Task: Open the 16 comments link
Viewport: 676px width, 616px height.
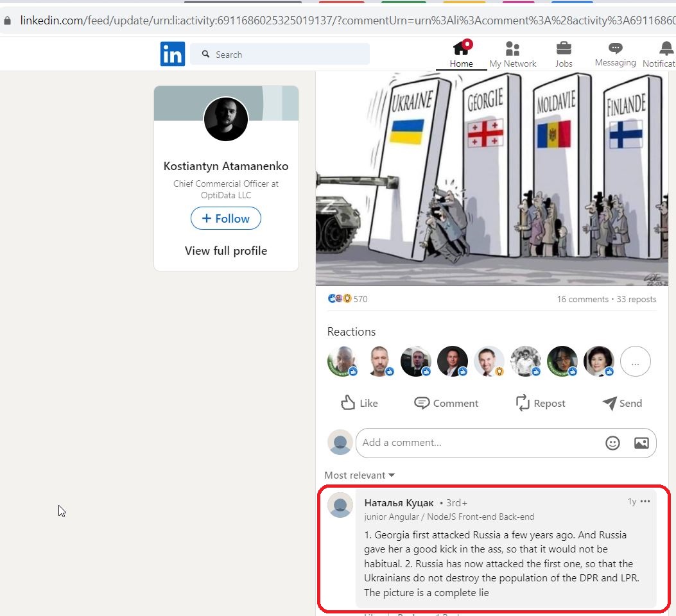Action: [x=582, y=299]
